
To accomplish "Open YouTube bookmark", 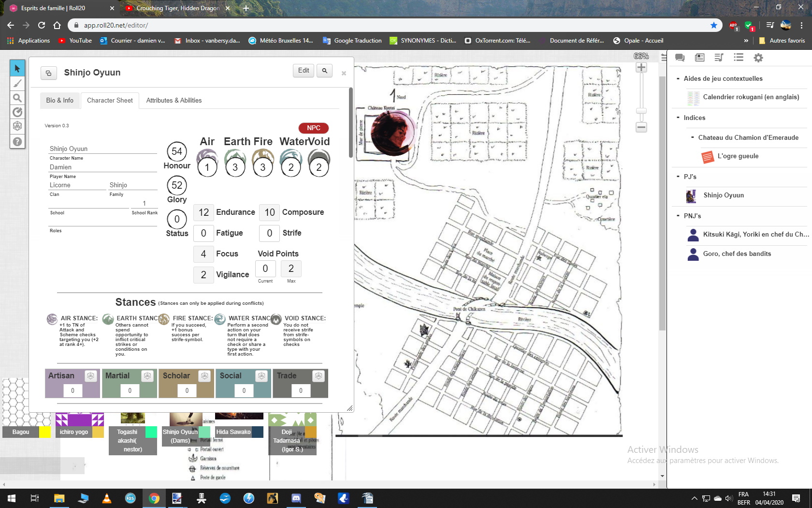I will (75, 41).
